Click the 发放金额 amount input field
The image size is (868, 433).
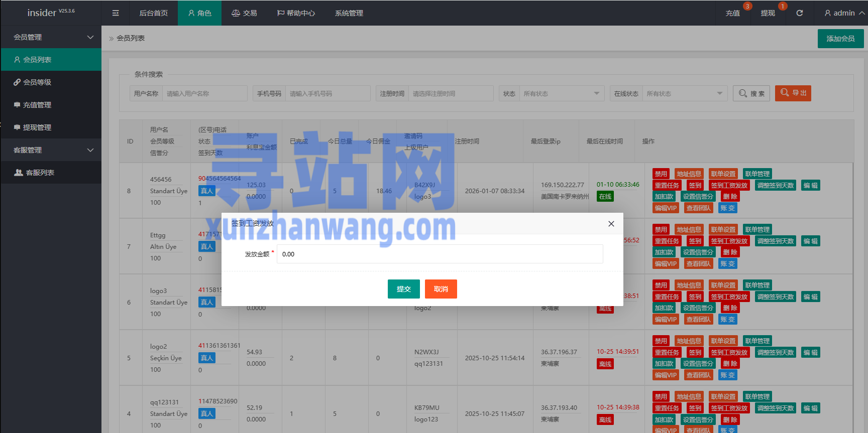(x=440, y=254)
